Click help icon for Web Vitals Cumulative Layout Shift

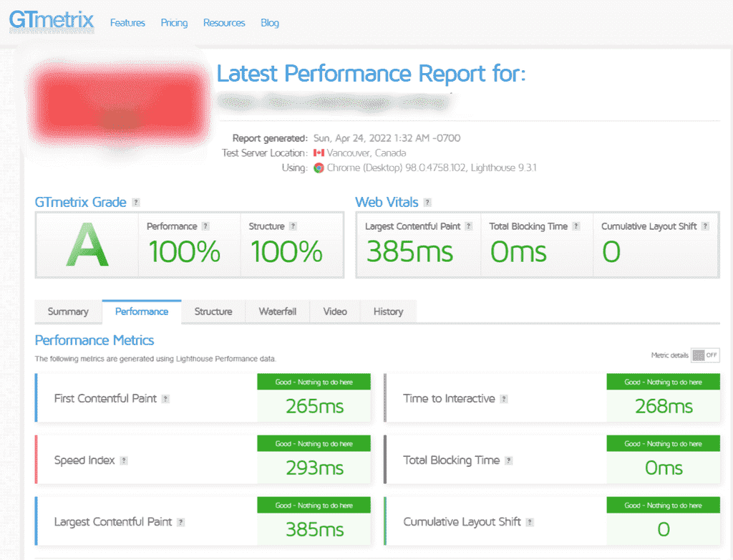pos(705,226)
